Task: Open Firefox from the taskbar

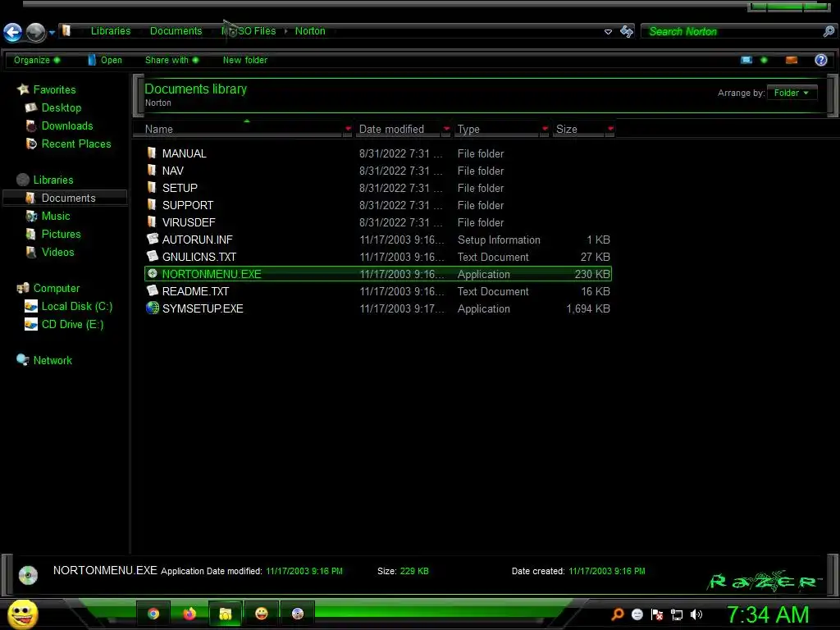Action: click(189, 614)
